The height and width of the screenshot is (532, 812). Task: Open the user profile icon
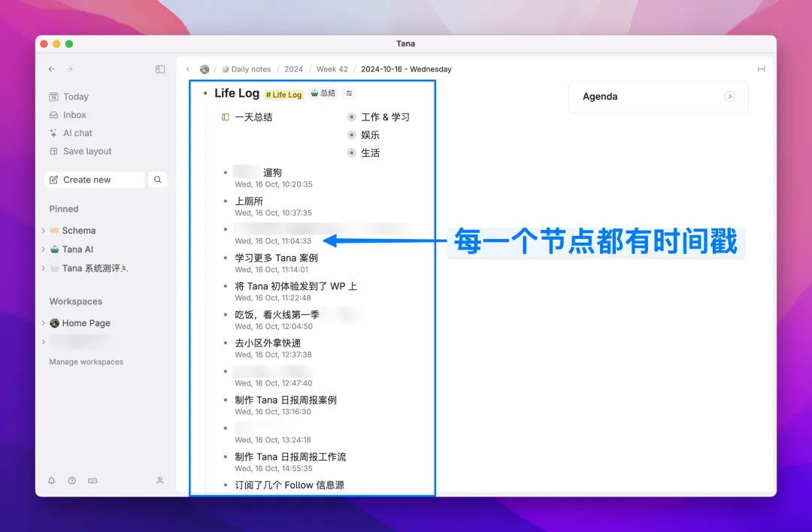click(x=160, y=481)
